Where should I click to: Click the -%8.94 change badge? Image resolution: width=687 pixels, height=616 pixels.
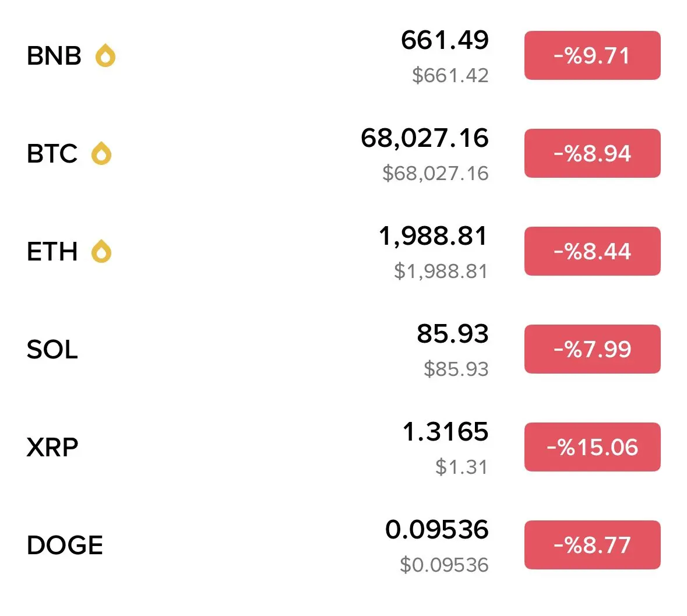point(593,153)
